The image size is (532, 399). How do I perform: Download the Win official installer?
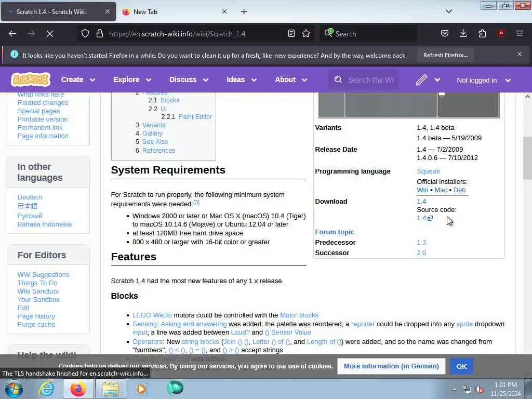tap(422, 190)
